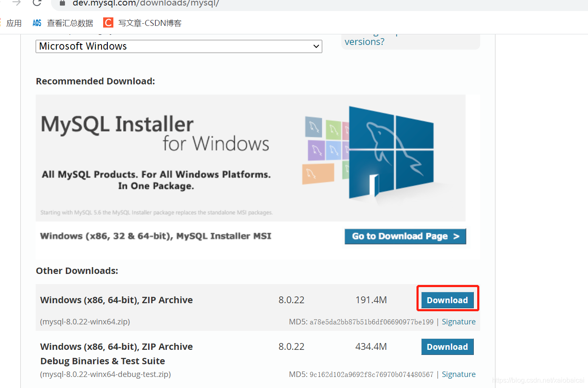Open 写文章-CSDN博客 bookmark
The image size is (588, 388).
(150, 23)
